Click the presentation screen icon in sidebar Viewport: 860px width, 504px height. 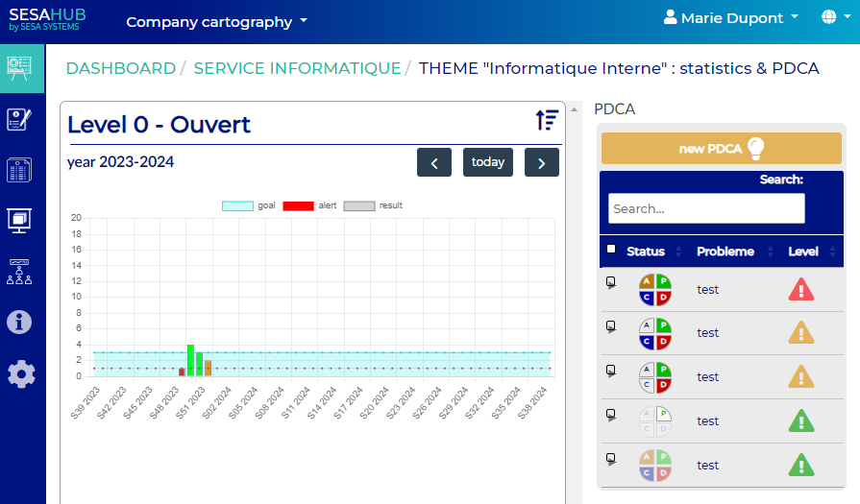[21, 220]
